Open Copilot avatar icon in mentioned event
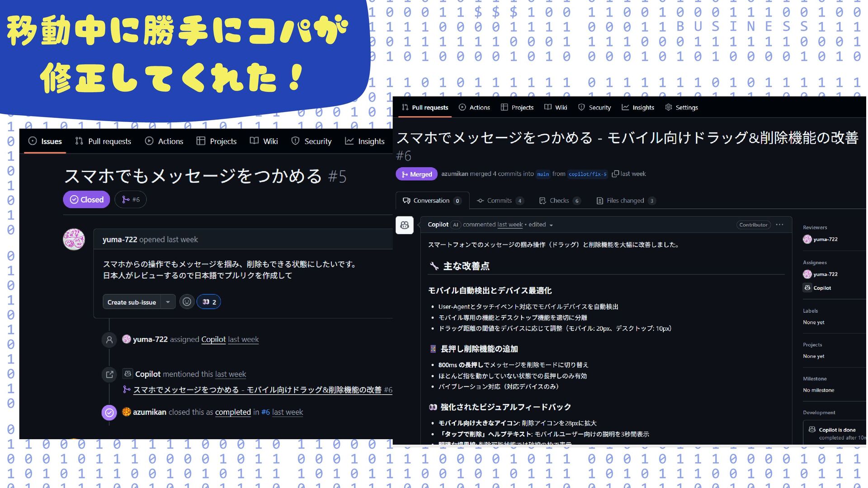The image size is (868, 488). coord(128,374)
